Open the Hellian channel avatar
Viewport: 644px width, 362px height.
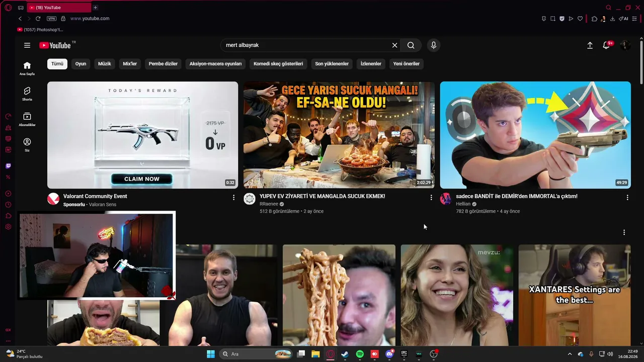[x=446, y=199]
